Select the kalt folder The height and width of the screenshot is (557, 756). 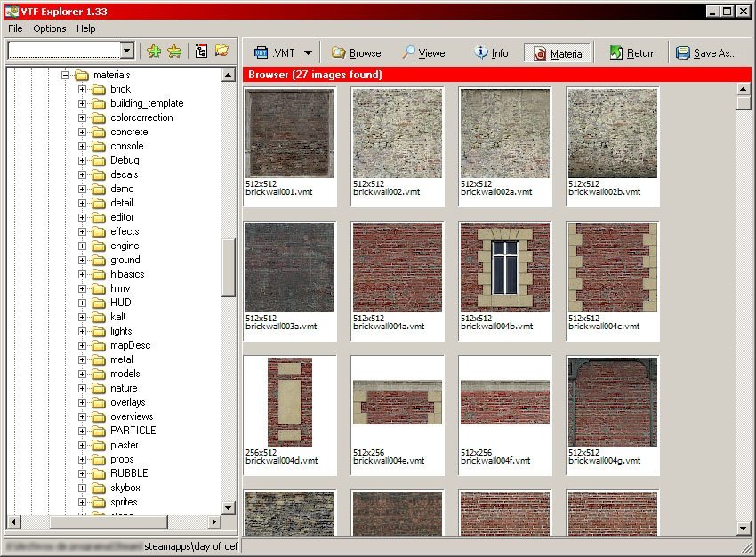tap(118, 317)
